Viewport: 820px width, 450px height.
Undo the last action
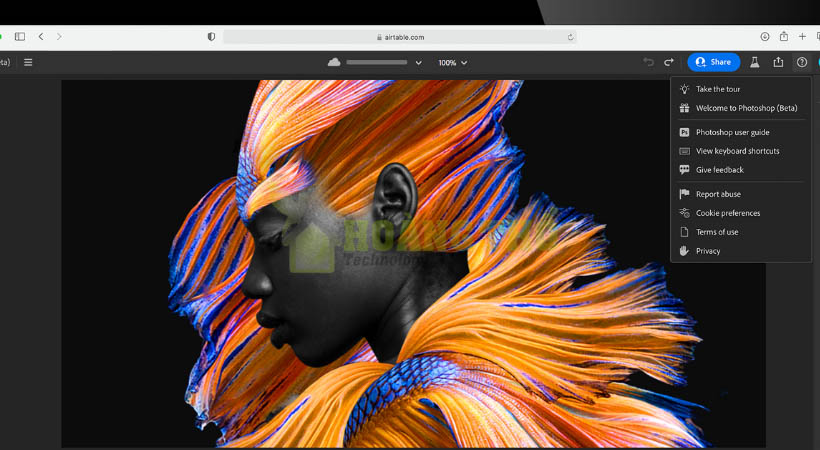(x=648, y=62)
